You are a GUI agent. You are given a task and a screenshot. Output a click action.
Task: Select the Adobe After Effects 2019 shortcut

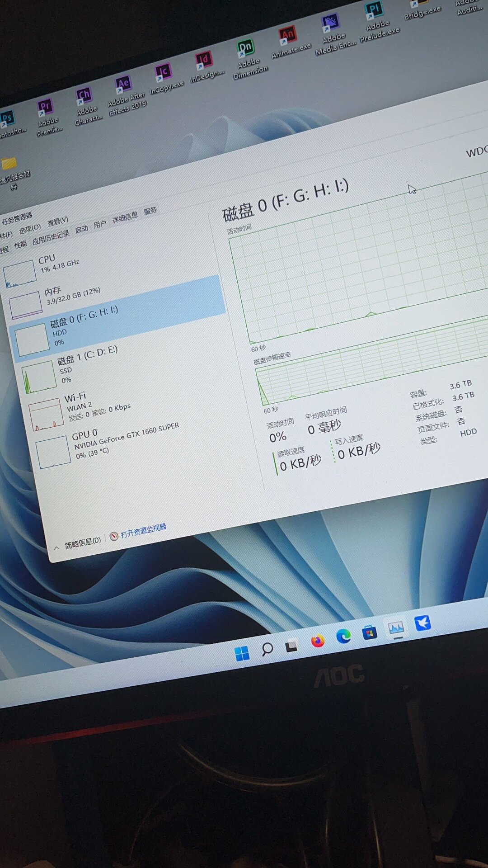tap(126, 96)
